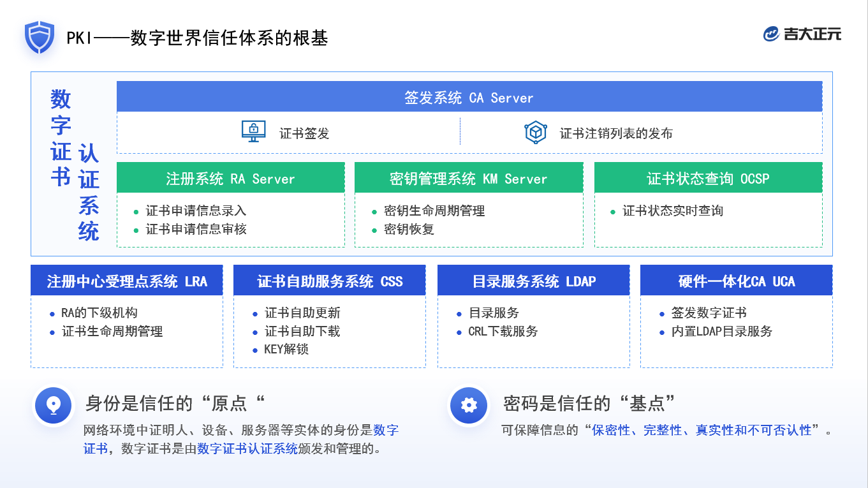Click the 证书注销列表 cube icon
Image resolution: width=868 pixels, height=488 pixels.
pyautogui.click(x=536, y=132)
